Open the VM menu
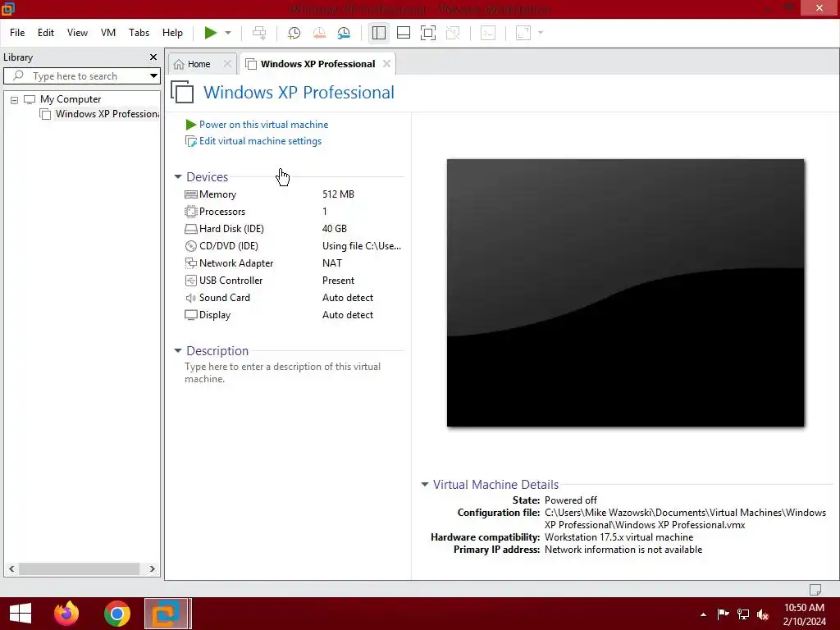 108,33
